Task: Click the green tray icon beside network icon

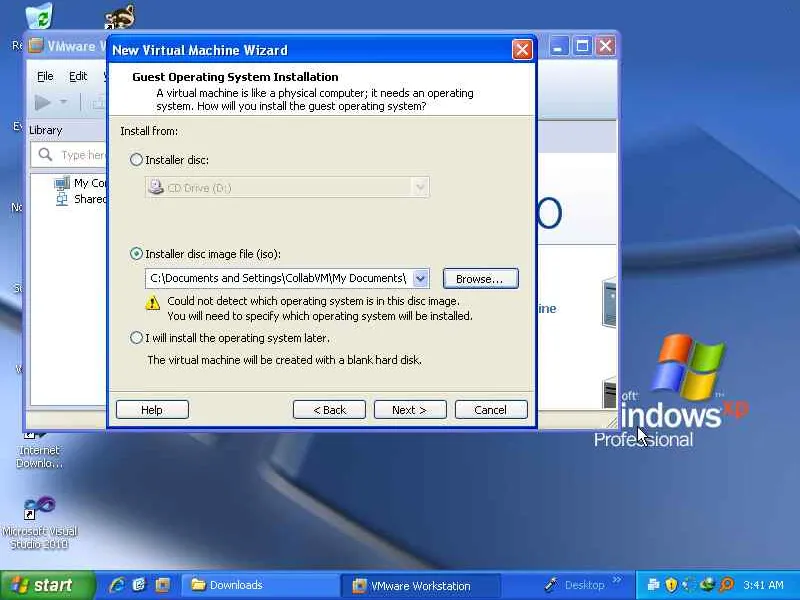Action: point(708,585)
